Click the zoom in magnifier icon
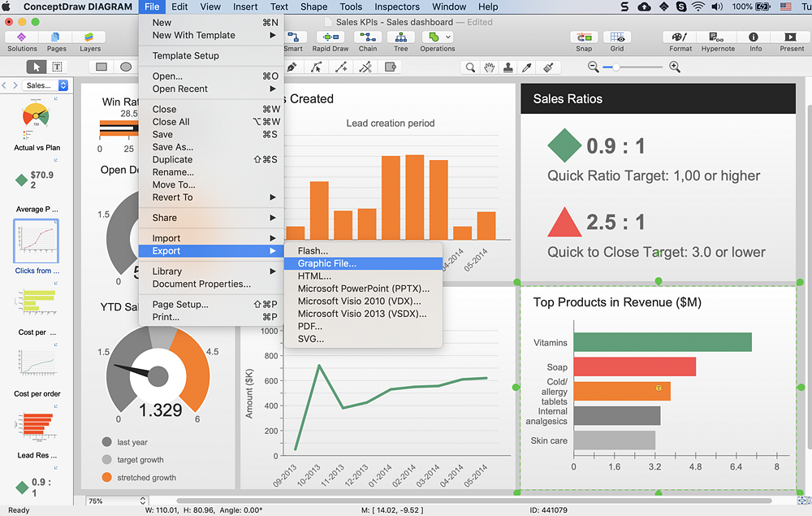 (675, 67)
